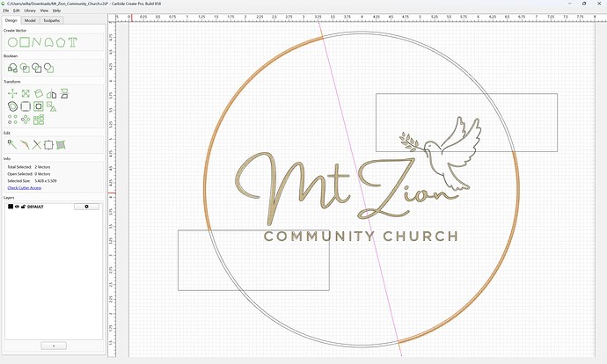Open DEFAULT layer settings gear button
This screenshot has width=607, height=364.
coord(86,207)
